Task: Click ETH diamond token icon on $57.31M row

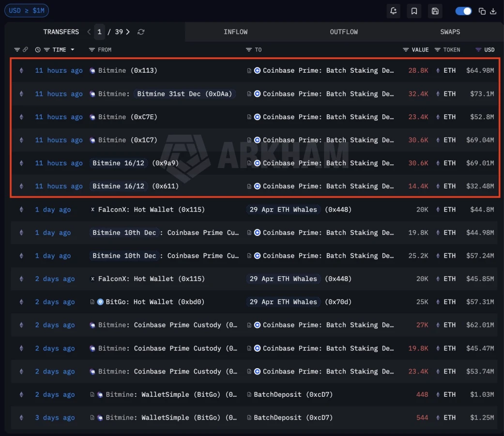Action: coord(438,302)
